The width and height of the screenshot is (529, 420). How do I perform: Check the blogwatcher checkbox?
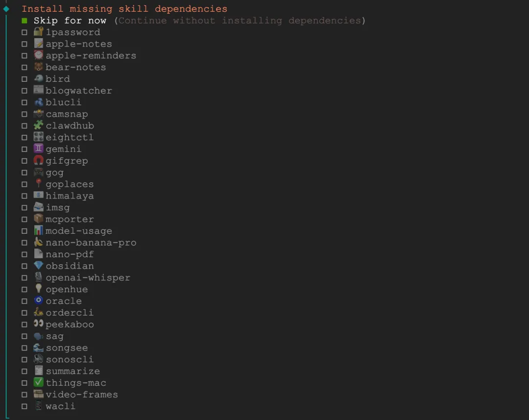click(24, 90)
